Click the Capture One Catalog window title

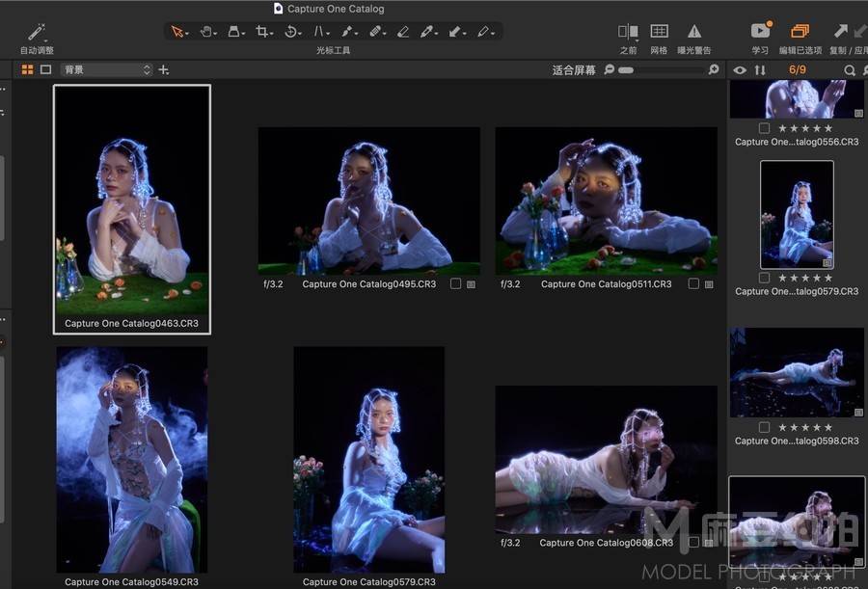[x=336, y=9]
